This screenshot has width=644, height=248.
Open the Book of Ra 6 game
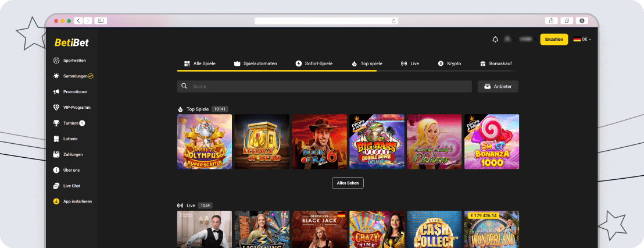click(320, 141)
